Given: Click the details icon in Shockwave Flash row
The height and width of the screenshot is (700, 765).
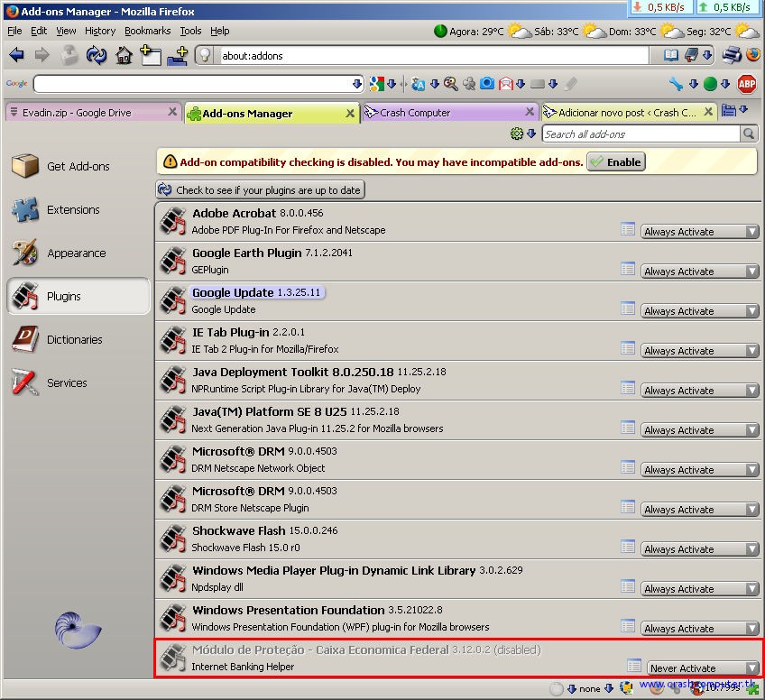Looking at the screenshot, I should (x=628, y=547).
